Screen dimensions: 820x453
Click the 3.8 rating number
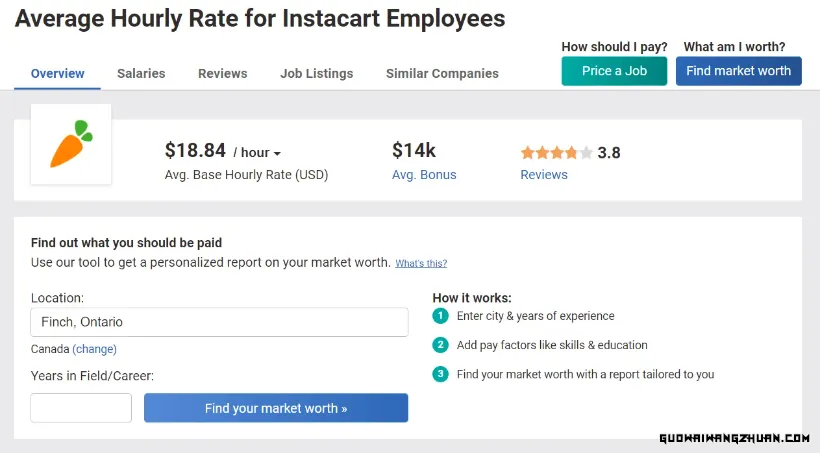[609, 153]
